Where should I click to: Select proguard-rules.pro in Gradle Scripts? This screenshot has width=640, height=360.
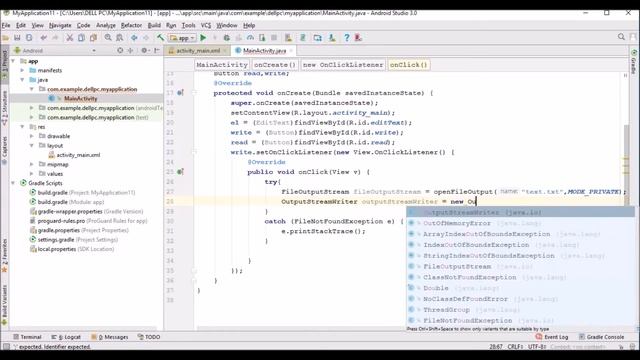click(x=88, y=221)
